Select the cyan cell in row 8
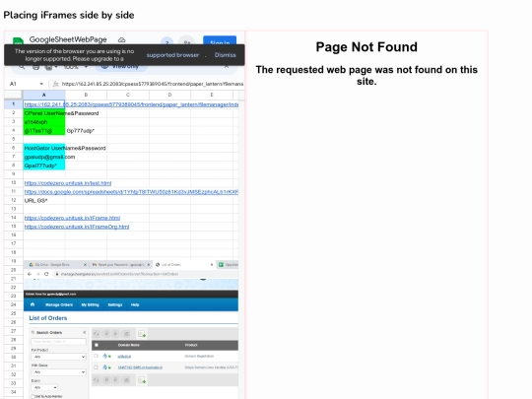Image resolution: width=532 pixels, height=399 pixels. 44,166
